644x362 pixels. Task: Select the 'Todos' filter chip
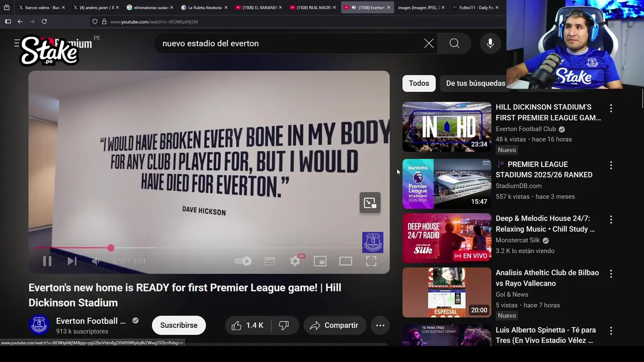click(x=419, y=83)
